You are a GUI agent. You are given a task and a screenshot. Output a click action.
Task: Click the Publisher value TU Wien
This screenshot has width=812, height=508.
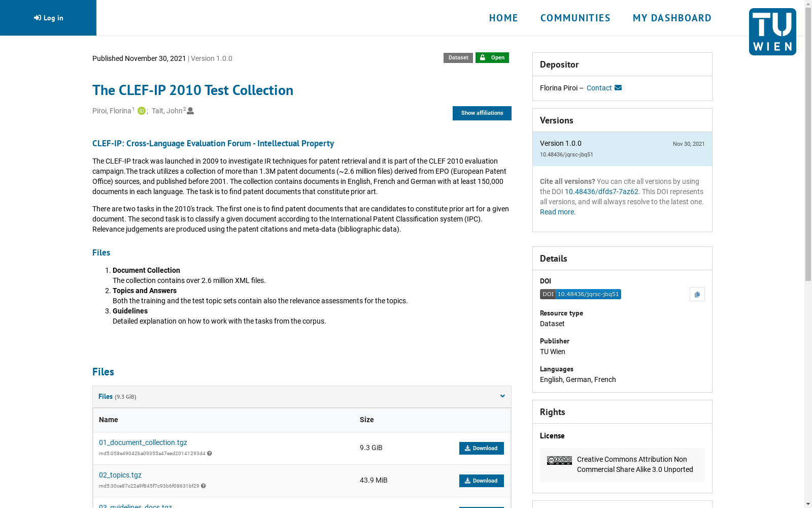coord(553,352)
